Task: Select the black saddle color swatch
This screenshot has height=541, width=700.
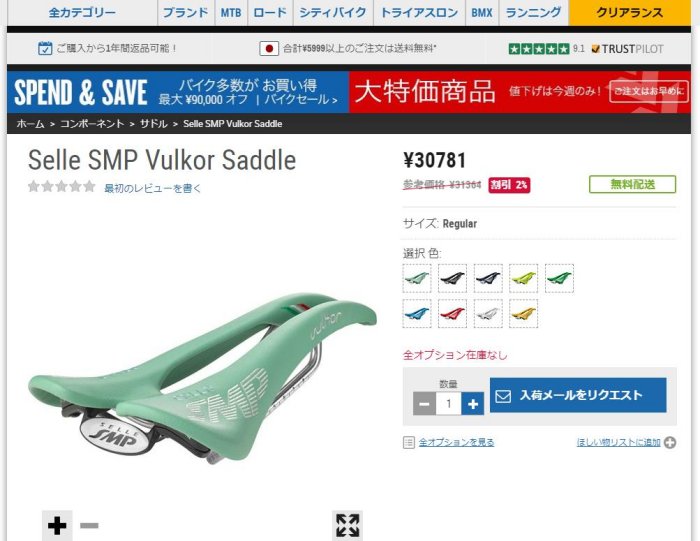Action: tap(452, 279)
